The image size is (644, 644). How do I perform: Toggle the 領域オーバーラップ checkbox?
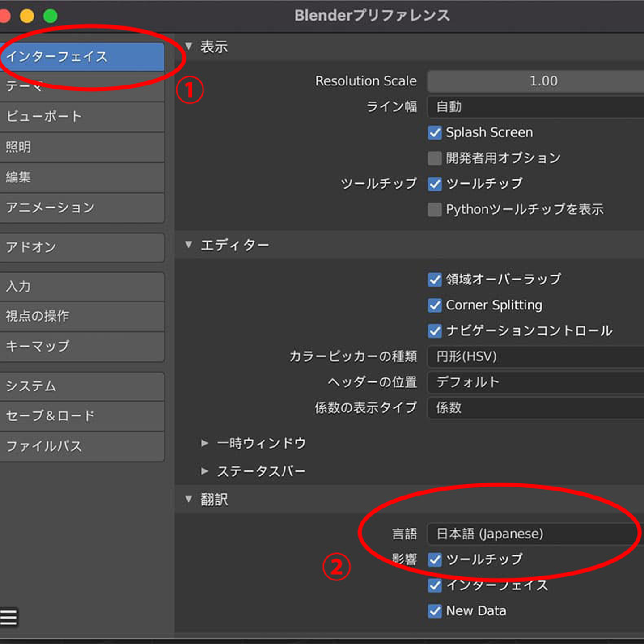[435, 280]
